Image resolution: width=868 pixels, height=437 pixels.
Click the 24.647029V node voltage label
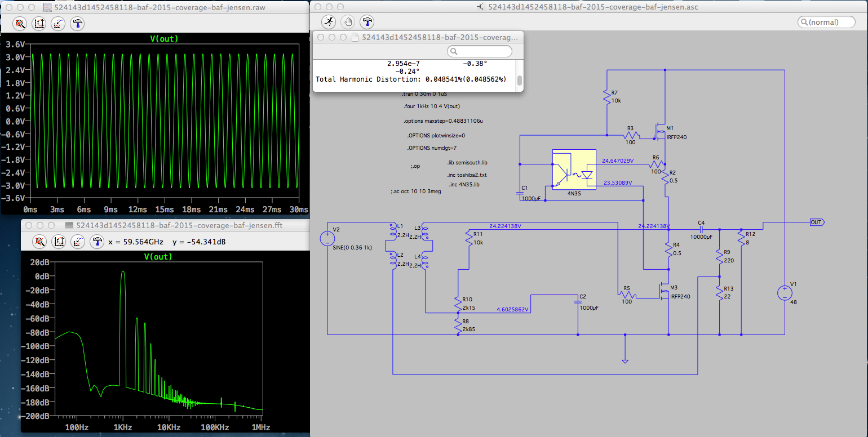coord(618,160)
